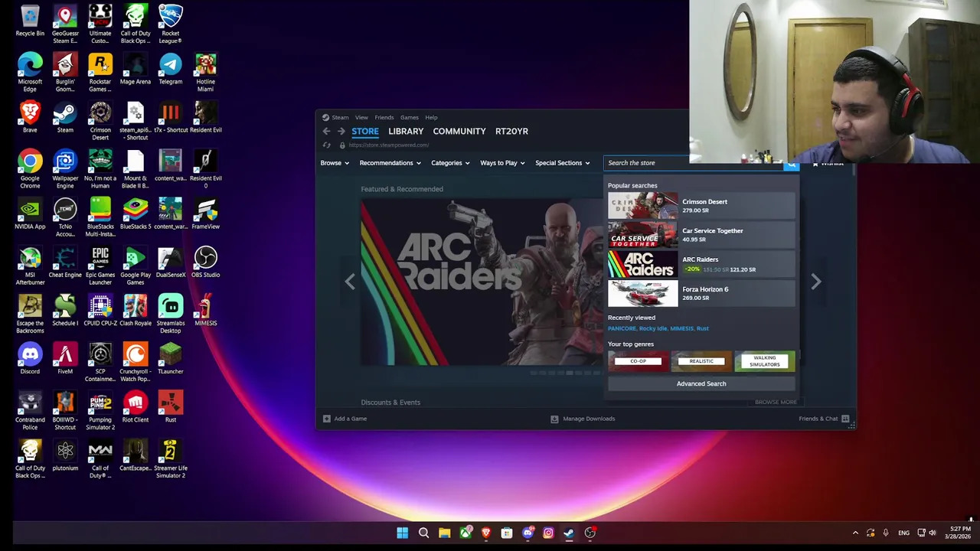980x551 pixels.
Task: Show hidden system tray icons chevron
Action: pyautogui.click(x=855, y=533)
